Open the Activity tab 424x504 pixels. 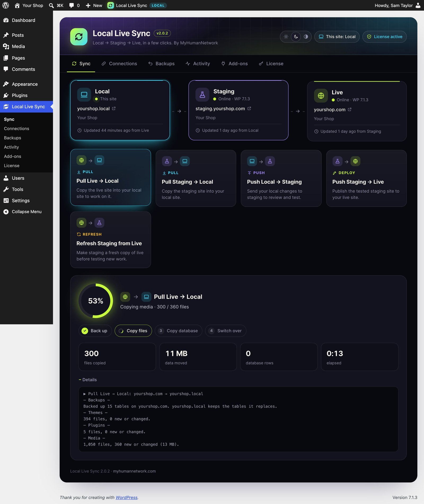click(x=198, y=64)
